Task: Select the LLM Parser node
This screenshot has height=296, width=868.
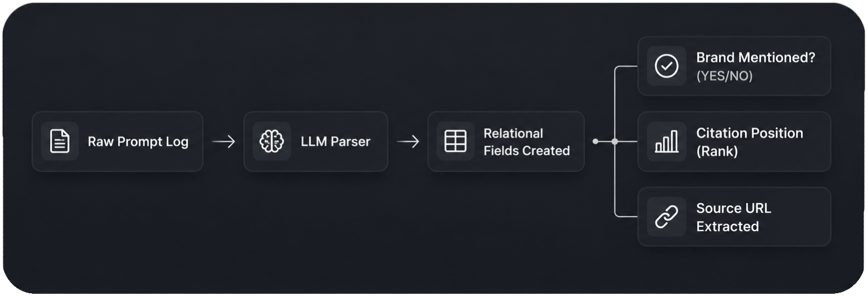Action: click(315, 141)
